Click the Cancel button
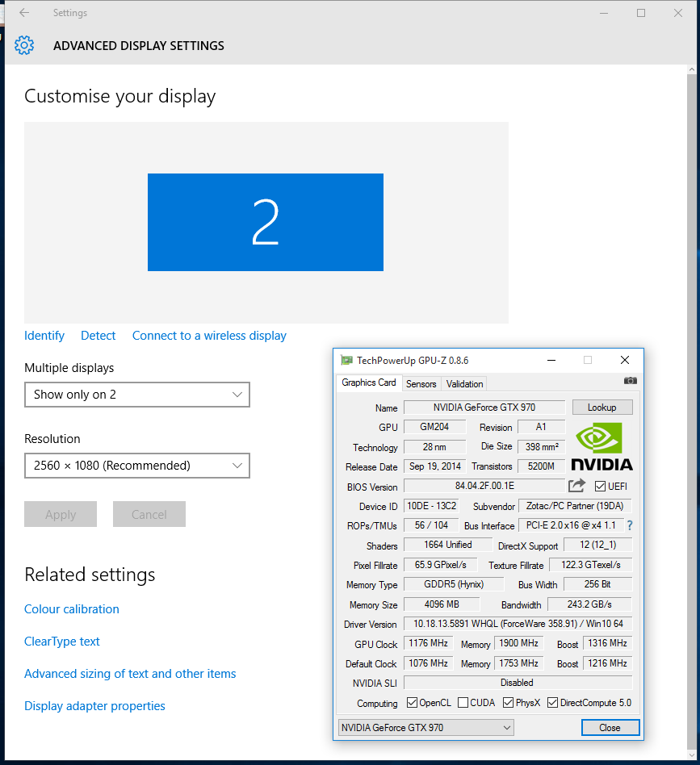 coord(149,514)
